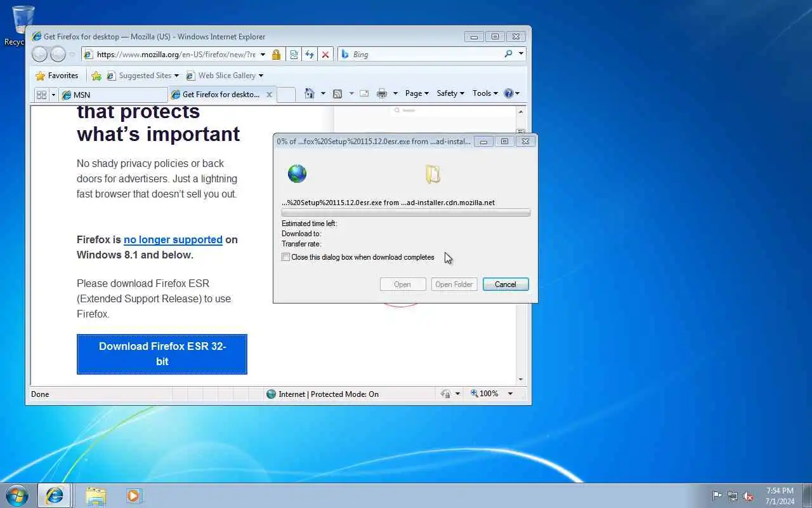Open Web Slice Gallery dropdown

225,76
